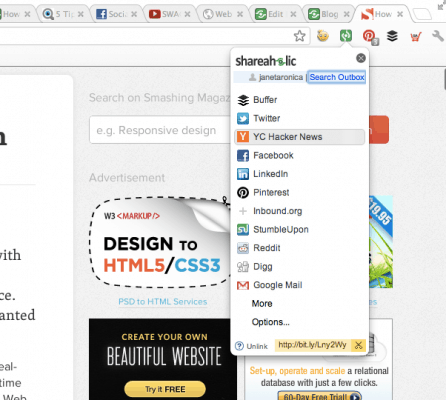Share page to Facebook
Viewport: 446px width, 400px height.
coord(300,155)
